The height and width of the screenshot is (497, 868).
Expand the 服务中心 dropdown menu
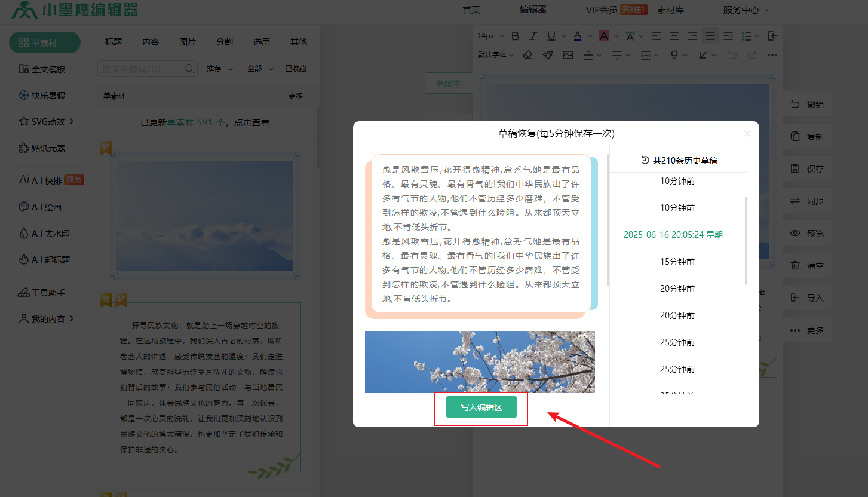(746, 10)
